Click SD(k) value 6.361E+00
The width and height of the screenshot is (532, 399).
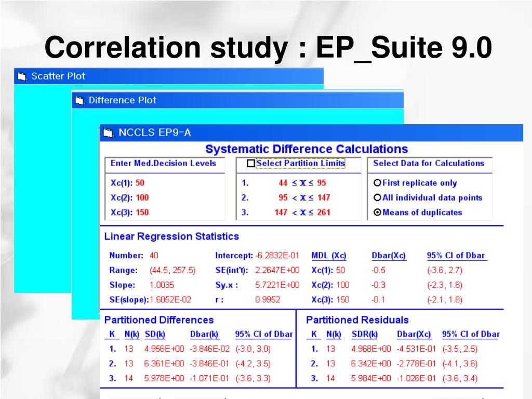[164, 364]
